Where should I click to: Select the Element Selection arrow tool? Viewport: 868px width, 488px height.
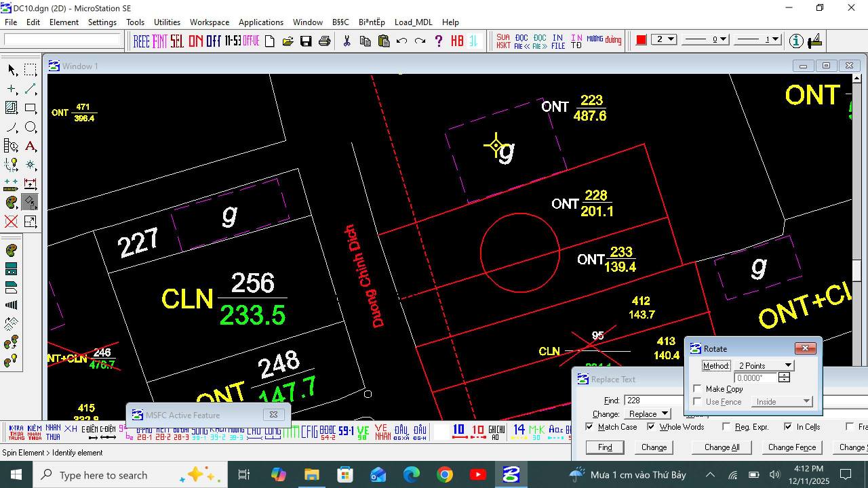pyautogui.click(x=9, y=69)
